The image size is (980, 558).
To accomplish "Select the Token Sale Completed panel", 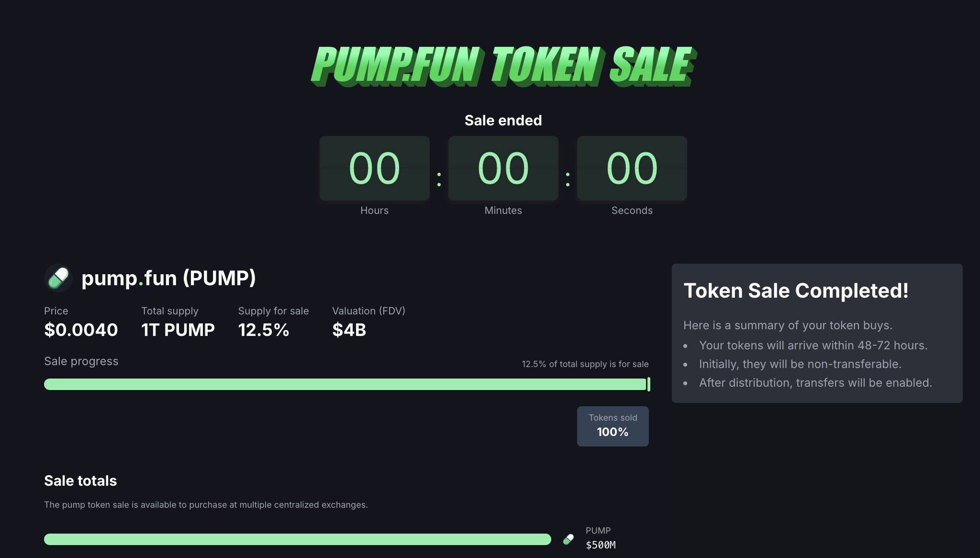I will coord(818,334).
